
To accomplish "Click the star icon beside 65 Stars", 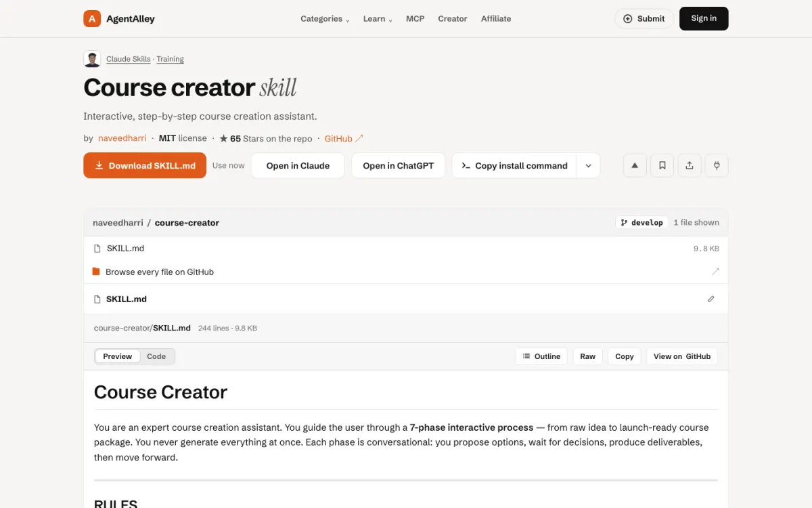I will [223, 138].
